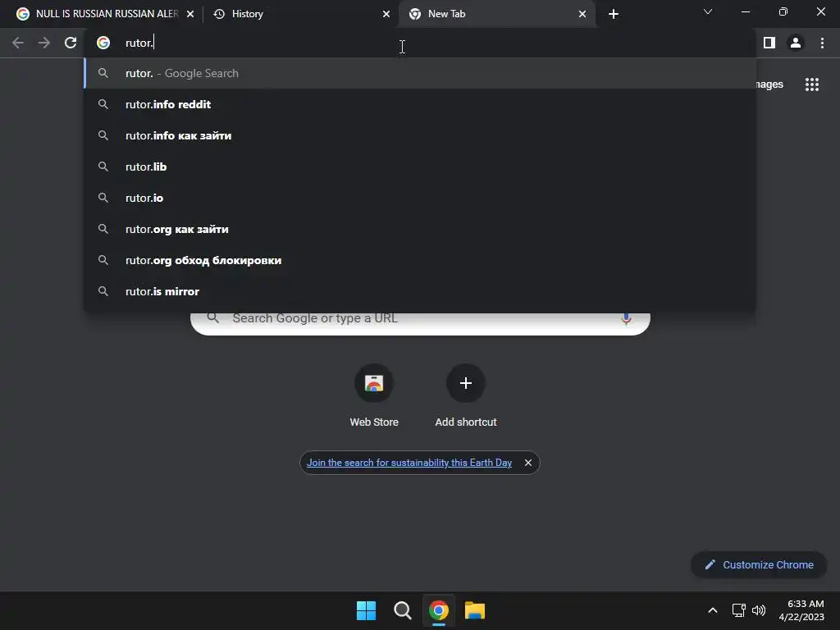This screenshot has width=840, height=630.
Task: Open the volume tray icon
Action: point(759,610)
